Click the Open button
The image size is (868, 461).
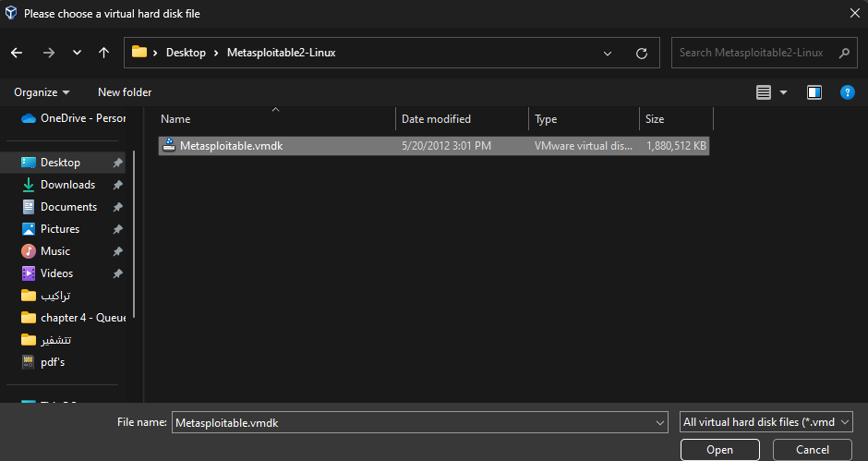(x=719, y=450)
